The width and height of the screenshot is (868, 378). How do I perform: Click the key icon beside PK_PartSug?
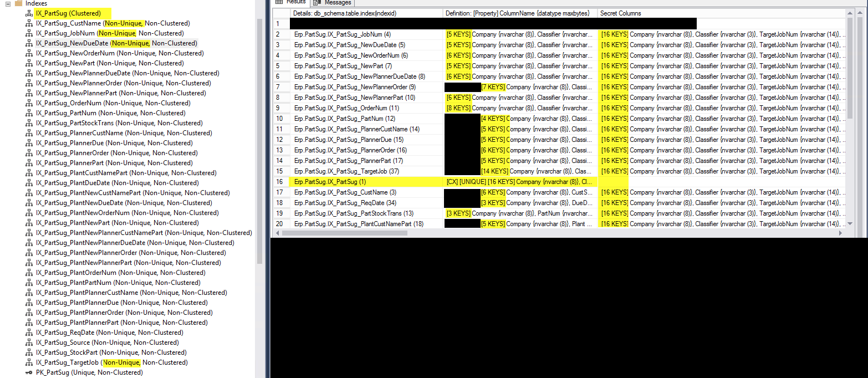29,372
